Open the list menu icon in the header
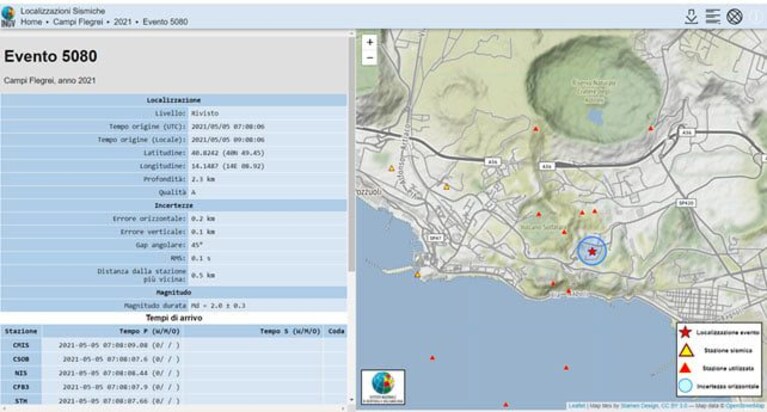Viewport: 767px width, 412px height. [x=713, y=16]
